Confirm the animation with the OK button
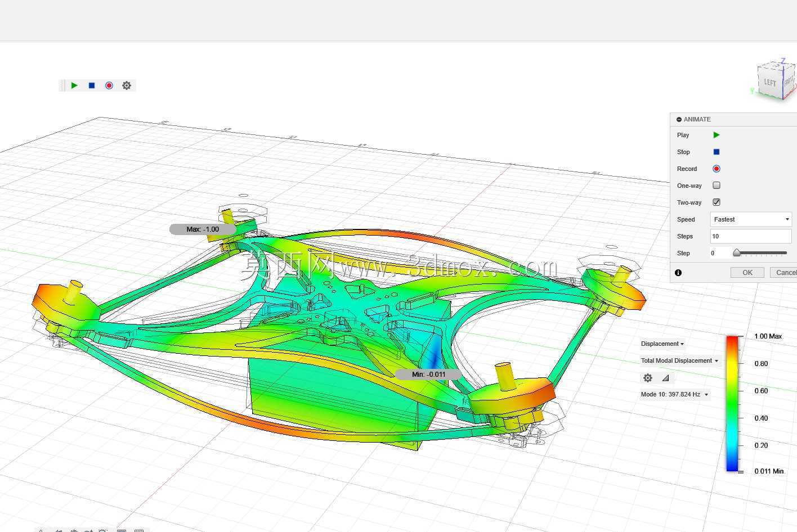This screenshot has width=797, height=532. pyautogui.click(x=747, y=273)
